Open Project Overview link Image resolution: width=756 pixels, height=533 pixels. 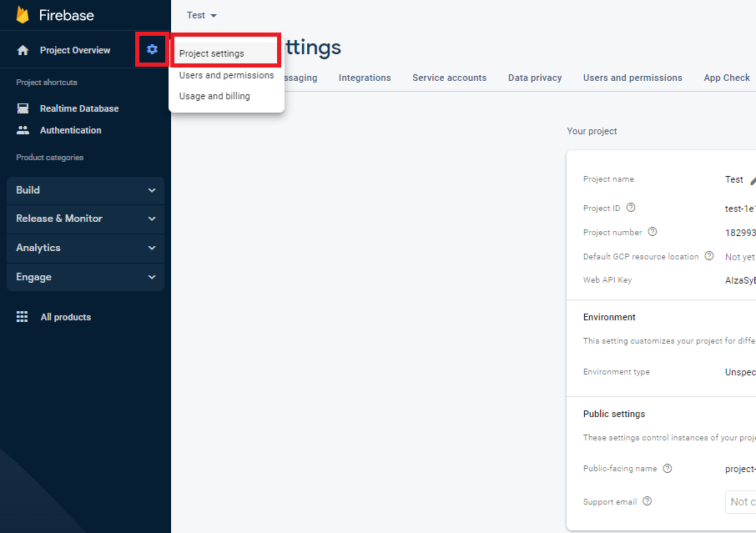point(75,50)
